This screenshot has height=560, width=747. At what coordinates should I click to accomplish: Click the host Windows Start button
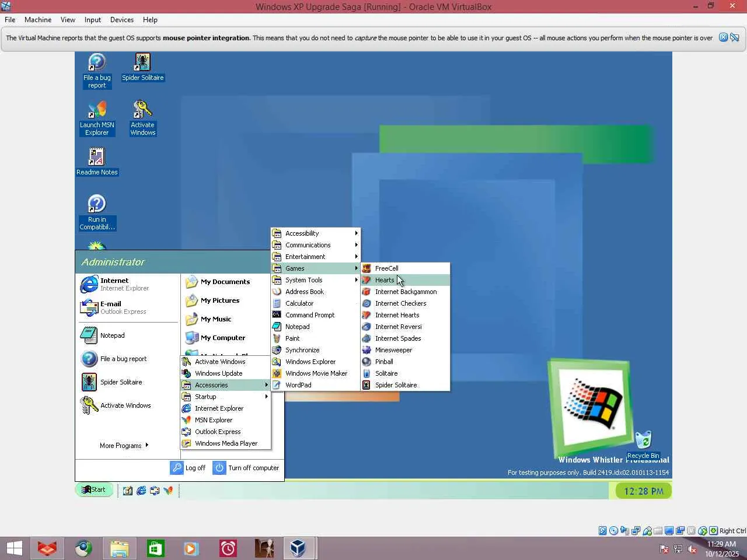coord(15,548)
